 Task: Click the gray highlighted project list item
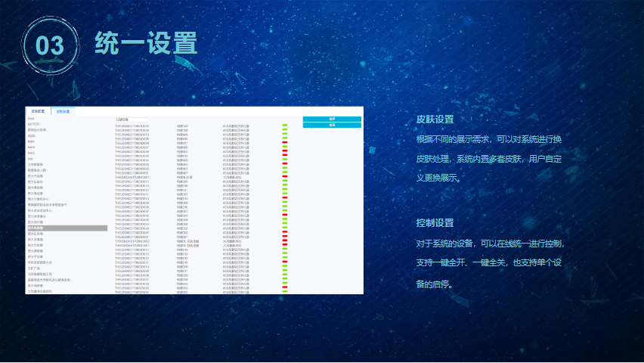click(x=67, y=228)
